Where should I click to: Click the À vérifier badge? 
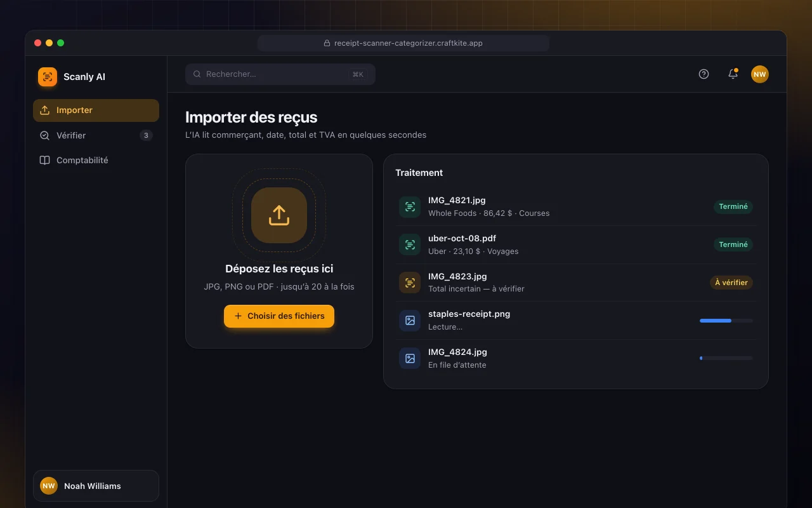731,283
